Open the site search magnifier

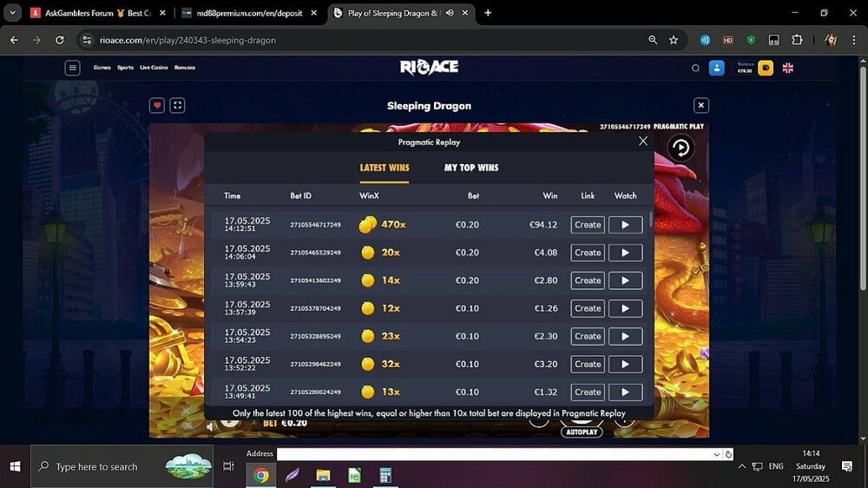(x=695, y=68)
